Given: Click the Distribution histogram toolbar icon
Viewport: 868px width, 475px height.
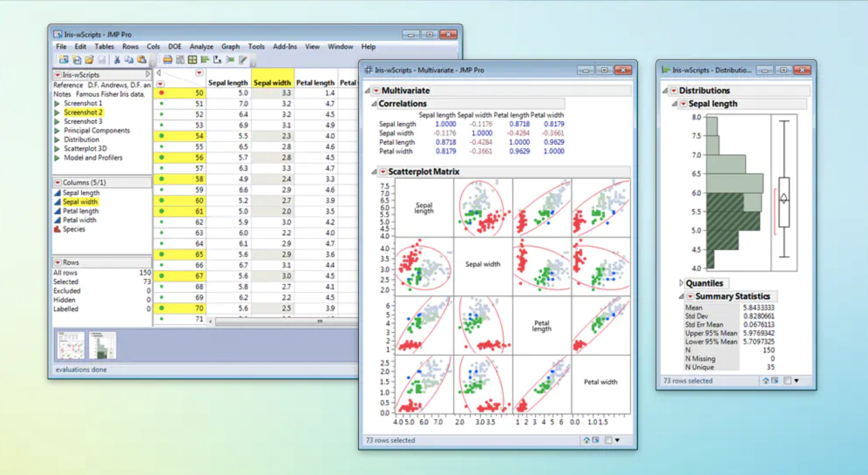Looking at the screenshot, I should coord(205,60).
